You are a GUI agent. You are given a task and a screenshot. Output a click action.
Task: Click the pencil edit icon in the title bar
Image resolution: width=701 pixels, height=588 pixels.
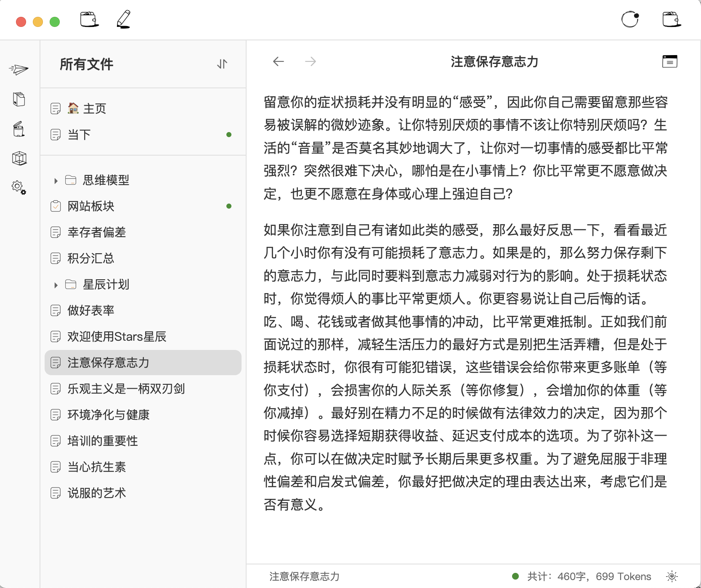pyautogui.click(x=124, y=20)
